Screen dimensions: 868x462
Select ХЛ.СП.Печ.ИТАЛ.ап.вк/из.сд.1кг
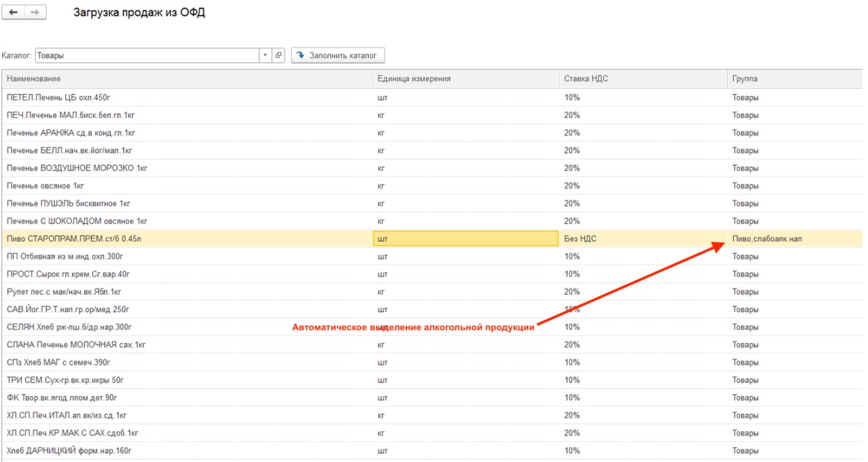click(x=432, y=415)
